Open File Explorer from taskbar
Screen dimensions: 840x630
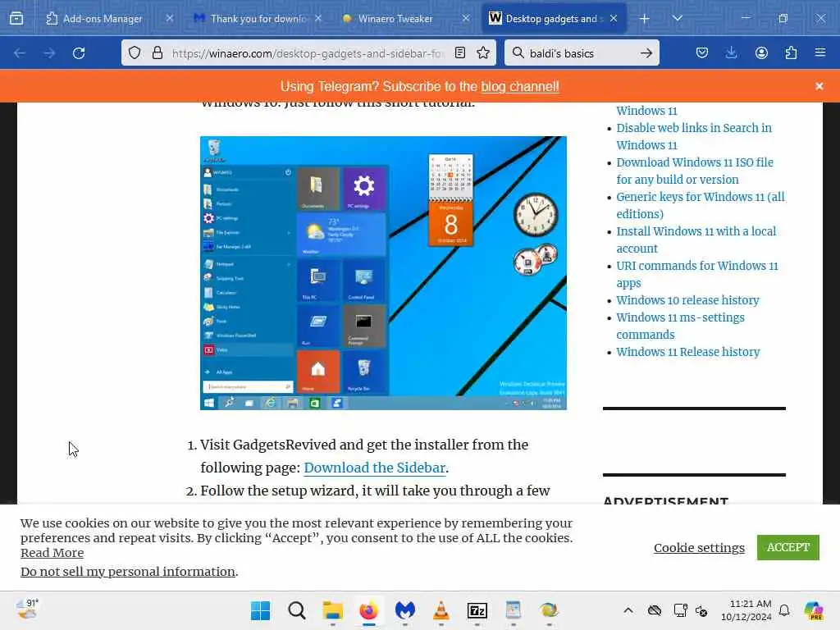tap(333, 610)
